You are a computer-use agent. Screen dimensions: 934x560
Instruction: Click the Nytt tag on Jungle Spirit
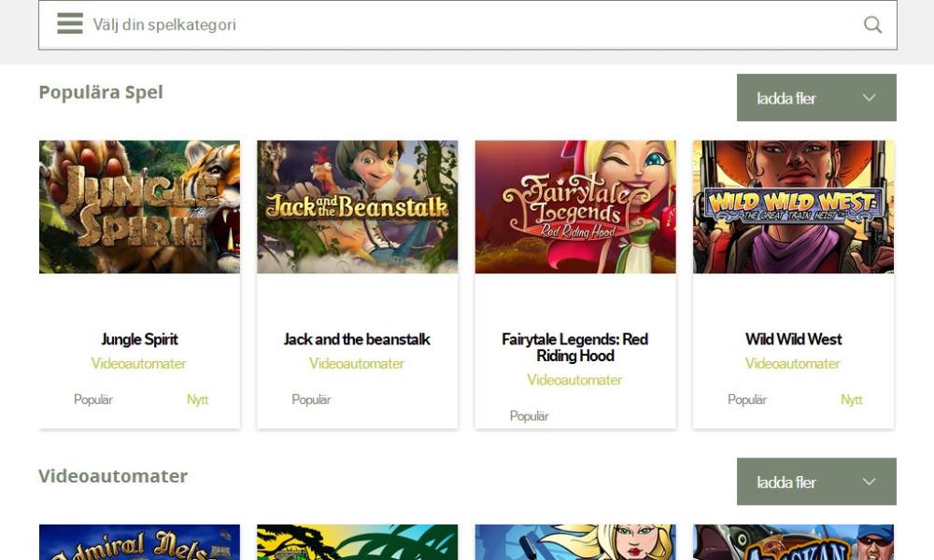[x=198, y=399]
